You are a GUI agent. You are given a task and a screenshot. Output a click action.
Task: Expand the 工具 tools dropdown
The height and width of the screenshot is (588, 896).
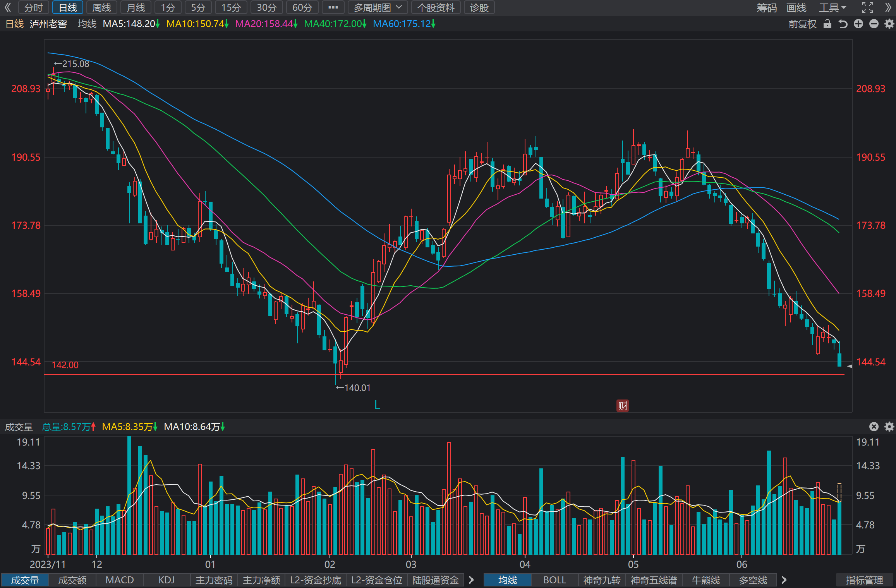(x=832, y=8)
